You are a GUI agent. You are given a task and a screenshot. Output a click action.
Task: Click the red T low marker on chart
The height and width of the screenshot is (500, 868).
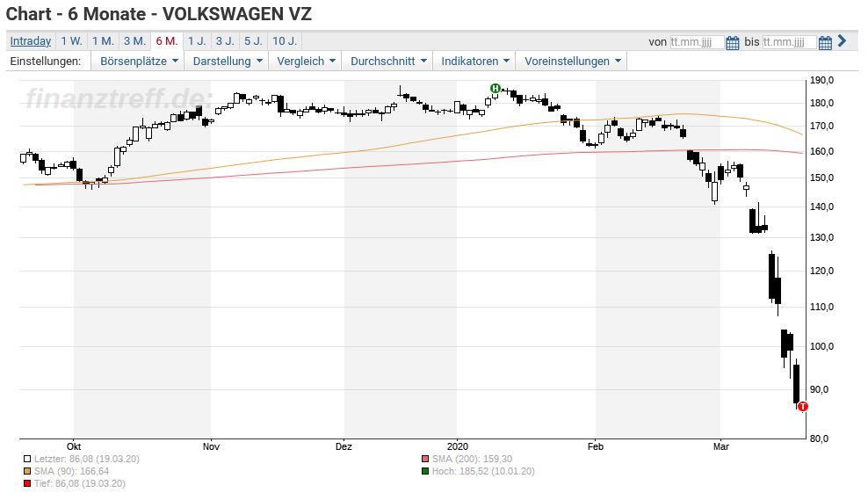click(803, 407)
